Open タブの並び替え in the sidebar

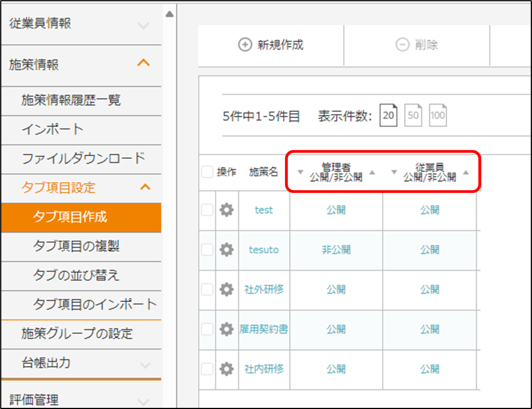coord(76,275)
